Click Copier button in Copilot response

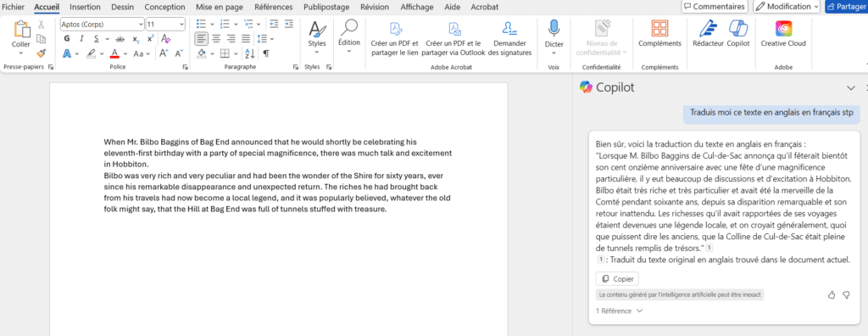[x=617, y=278]
